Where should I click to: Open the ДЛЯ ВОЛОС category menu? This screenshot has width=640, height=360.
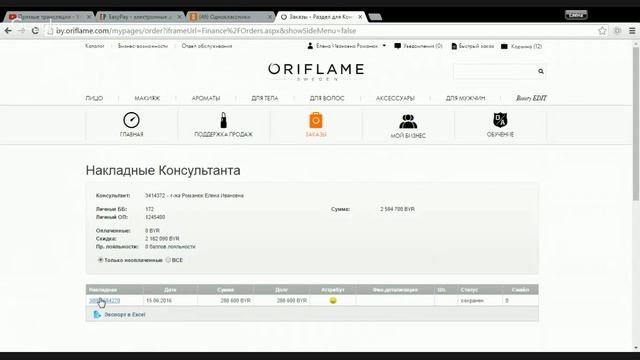[327, 98]
